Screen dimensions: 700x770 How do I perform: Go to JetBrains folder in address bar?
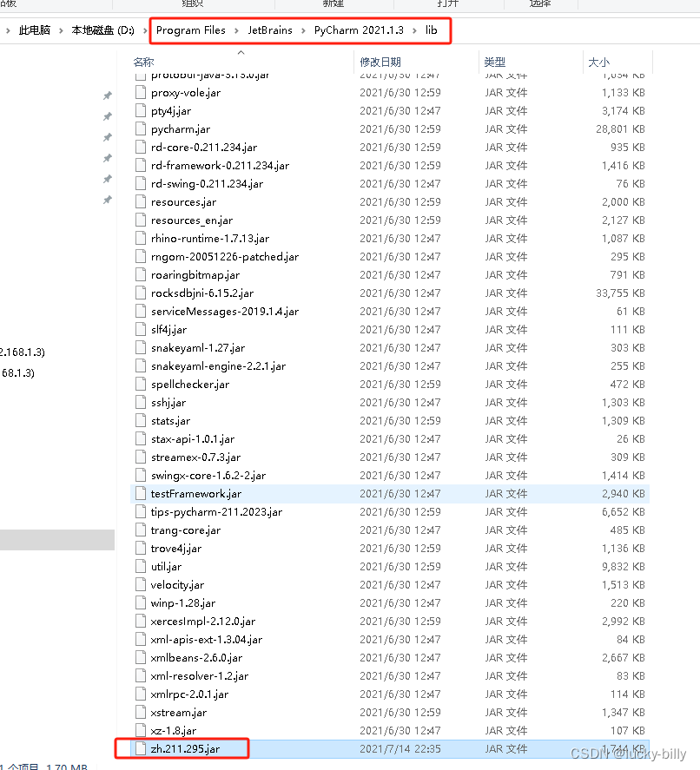pos(270,30)
